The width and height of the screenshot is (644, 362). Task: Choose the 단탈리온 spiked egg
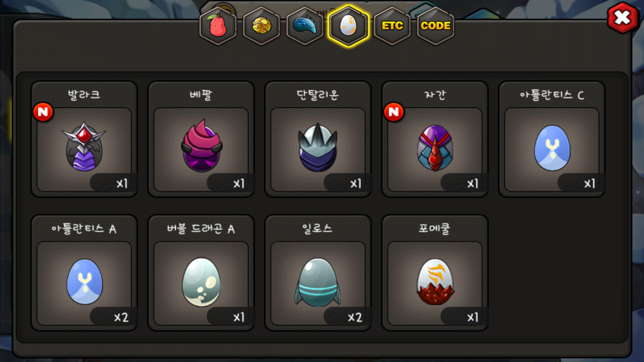318,148
